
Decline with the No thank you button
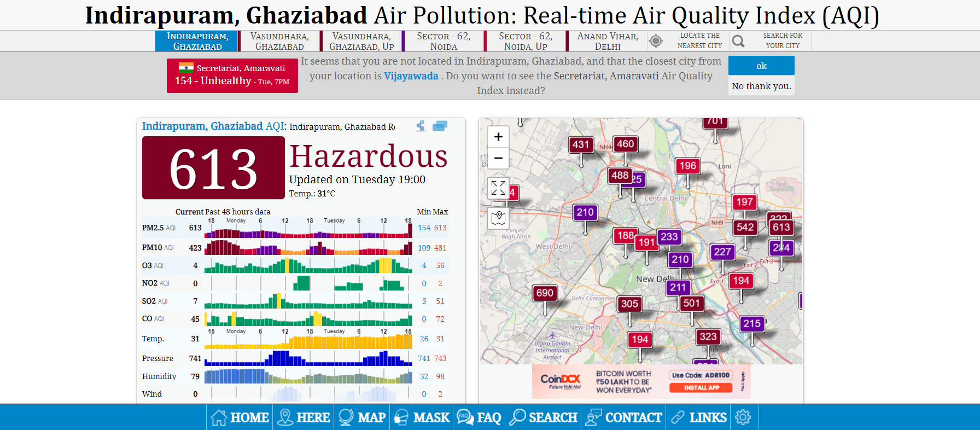761,86
